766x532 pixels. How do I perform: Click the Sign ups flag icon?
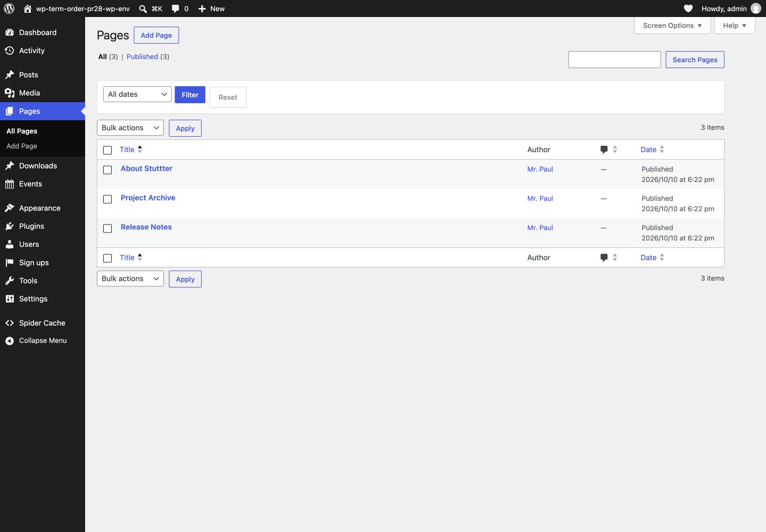10,262
